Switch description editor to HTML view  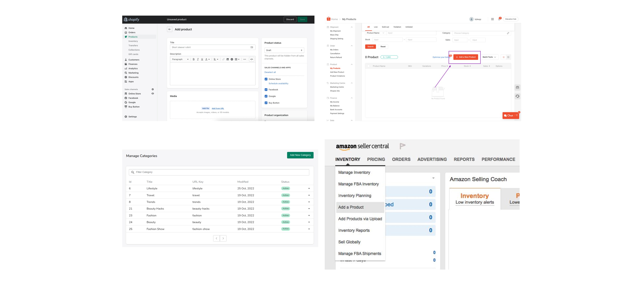point(252,59)
